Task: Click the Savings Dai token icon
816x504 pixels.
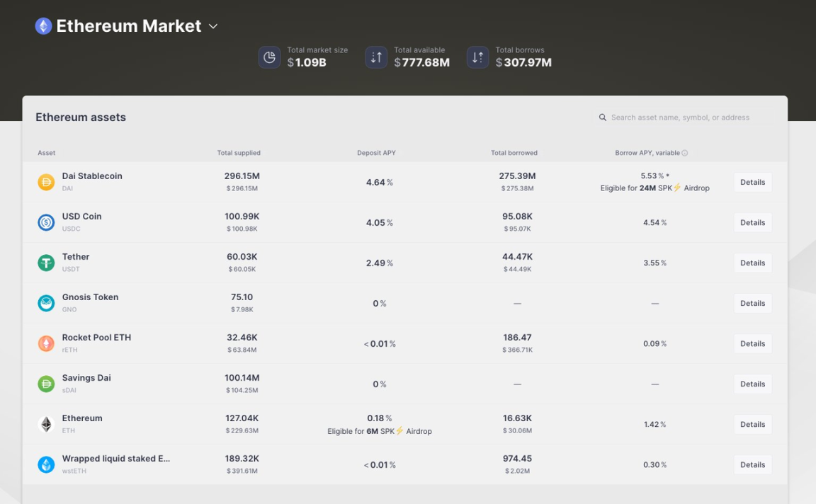Action: (x=46, y=384)
